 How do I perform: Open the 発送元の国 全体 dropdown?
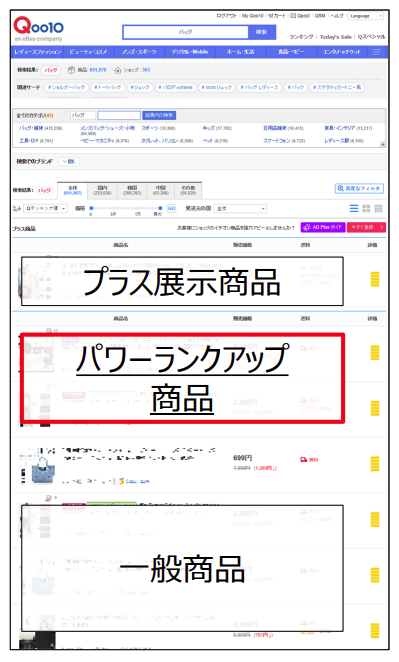click(241, 209)
